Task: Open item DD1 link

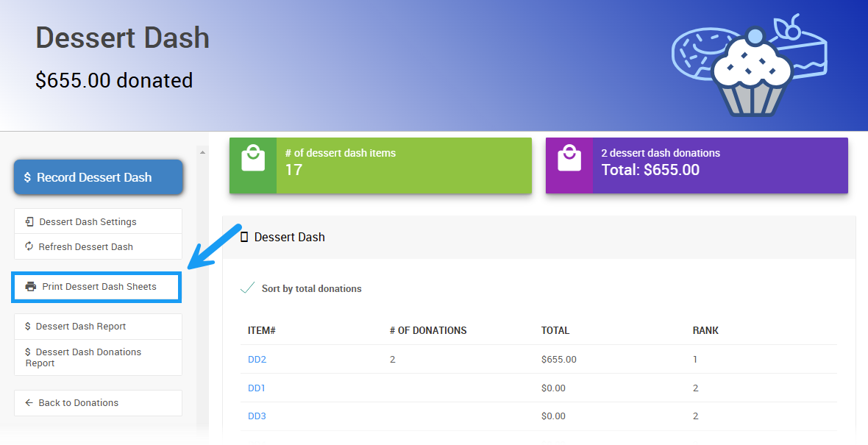Action: (x=257, y=388)
